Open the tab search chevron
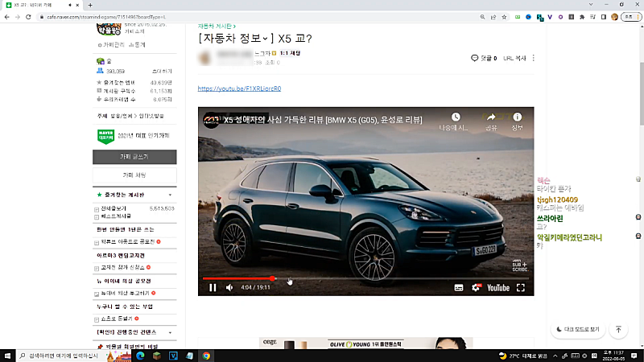Viewport: 644px width, 362px height. point(591,5)
